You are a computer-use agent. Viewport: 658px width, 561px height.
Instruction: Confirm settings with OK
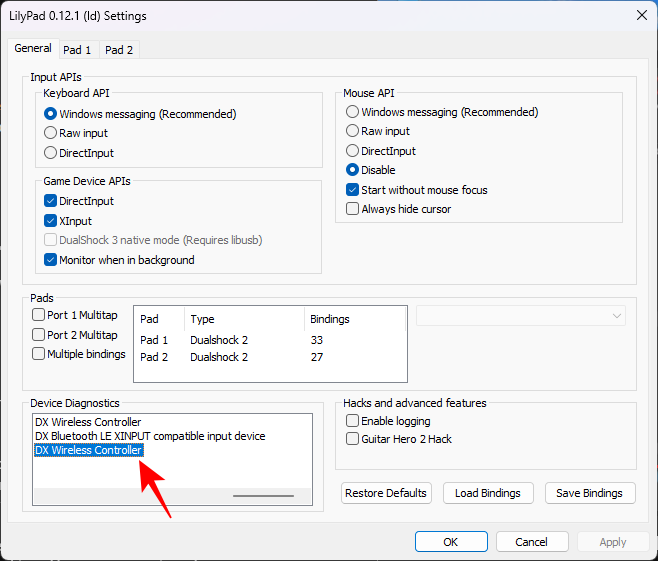(451, 542)
